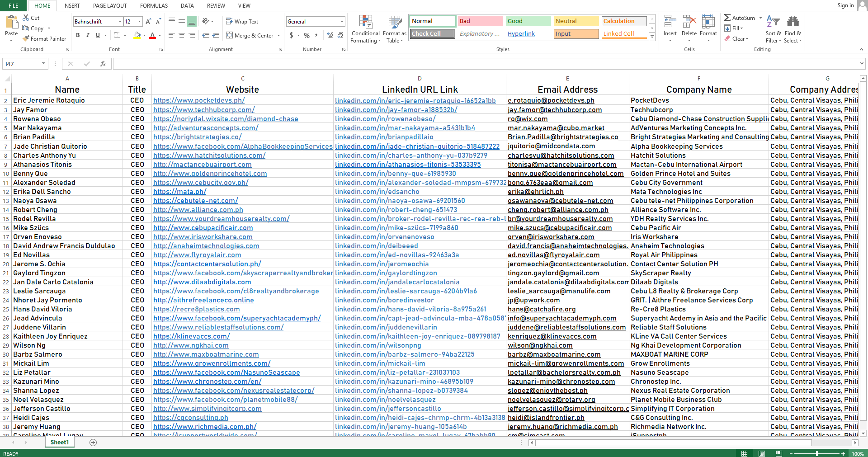This screenshot has height=457, width=868.
Task: Apply the Good cell style
Action: click(528, 21)
